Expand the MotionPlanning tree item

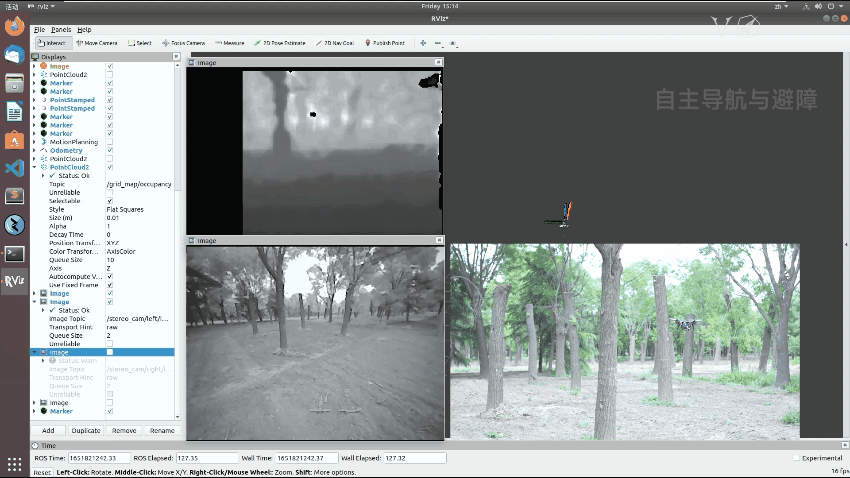click(x=34, y=142)
